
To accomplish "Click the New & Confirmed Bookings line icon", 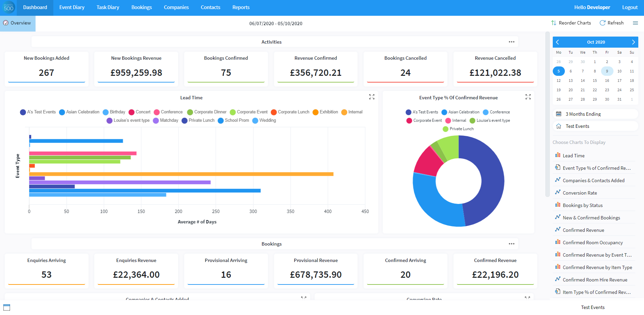I will click(x=558, y=217).
